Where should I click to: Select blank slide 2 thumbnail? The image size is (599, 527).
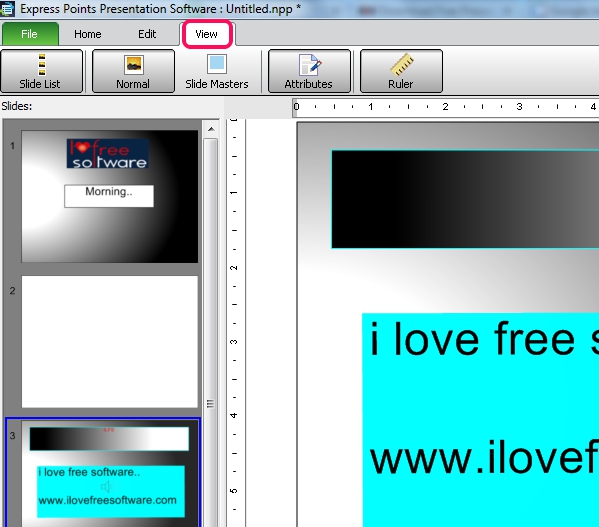110,341
